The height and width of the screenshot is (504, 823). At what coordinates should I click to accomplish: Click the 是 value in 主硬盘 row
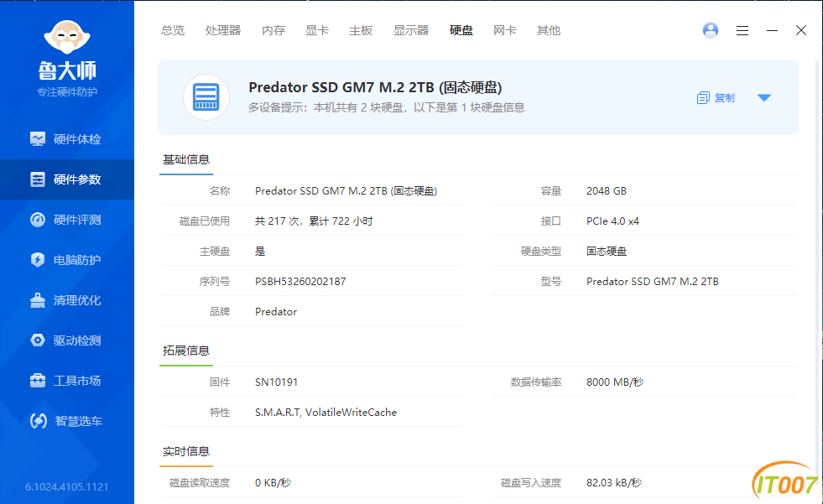[260, 252]
